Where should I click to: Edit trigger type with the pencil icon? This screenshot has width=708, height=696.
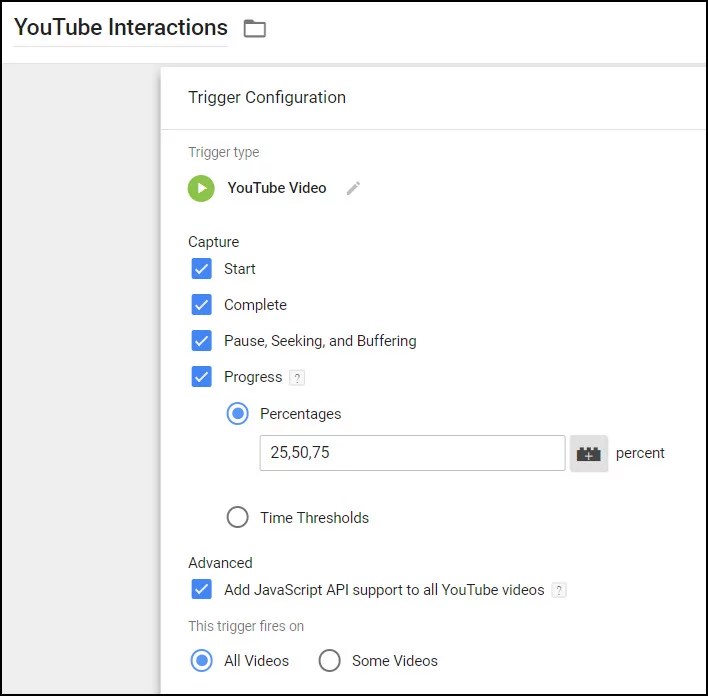tap(353, 188)
